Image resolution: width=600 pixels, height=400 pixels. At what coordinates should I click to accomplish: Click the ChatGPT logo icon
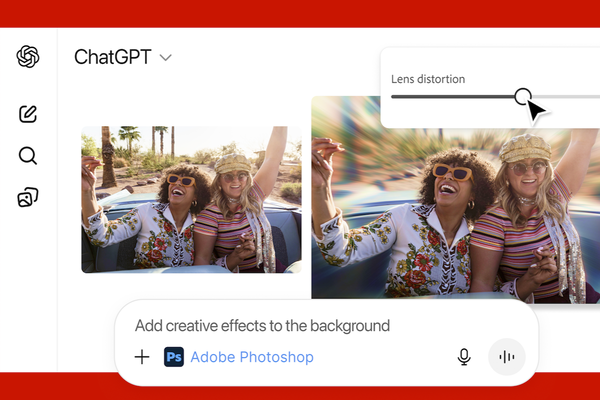pyautogui.click(x=28, y=57)
